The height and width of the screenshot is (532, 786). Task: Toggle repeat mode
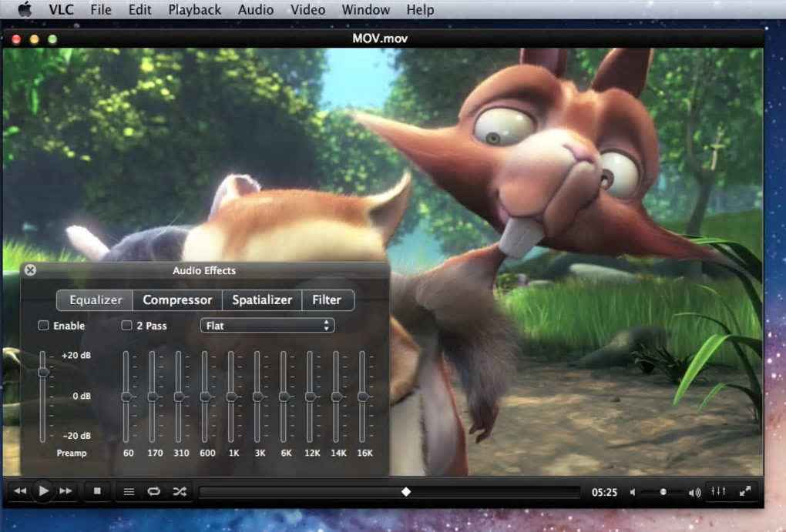click(x=154, y=492)
